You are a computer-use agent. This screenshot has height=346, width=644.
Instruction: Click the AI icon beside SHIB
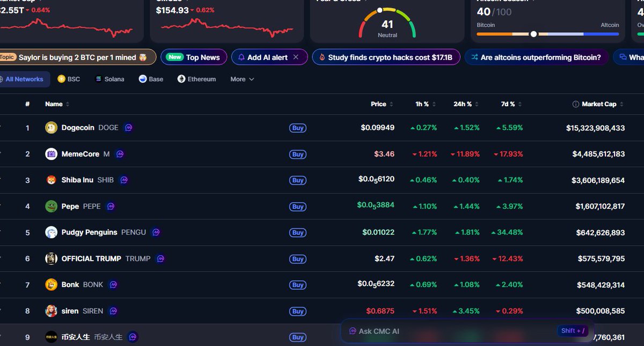[125, 180]
